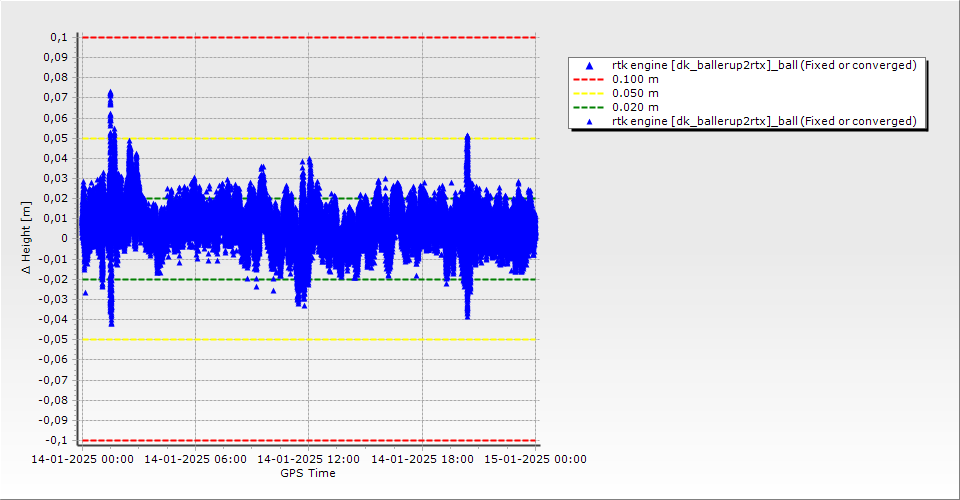Click the '-0,05' height axis tick

point(54,340)
